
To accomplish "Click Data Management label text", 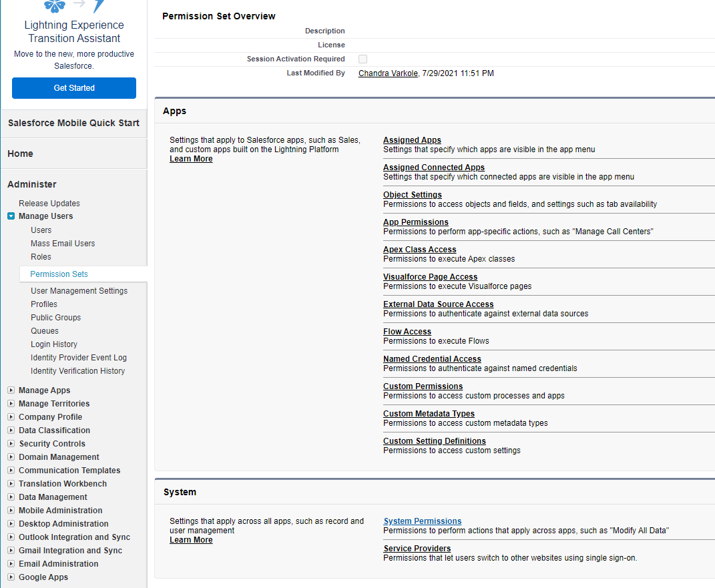I will [53, 497].
